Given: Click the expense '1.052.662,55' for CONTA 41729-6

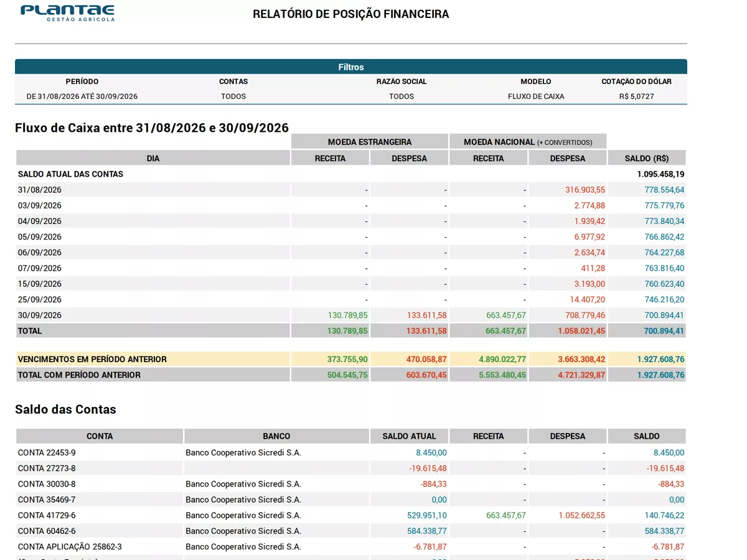Looking at the screenshot, I should 581,515.
